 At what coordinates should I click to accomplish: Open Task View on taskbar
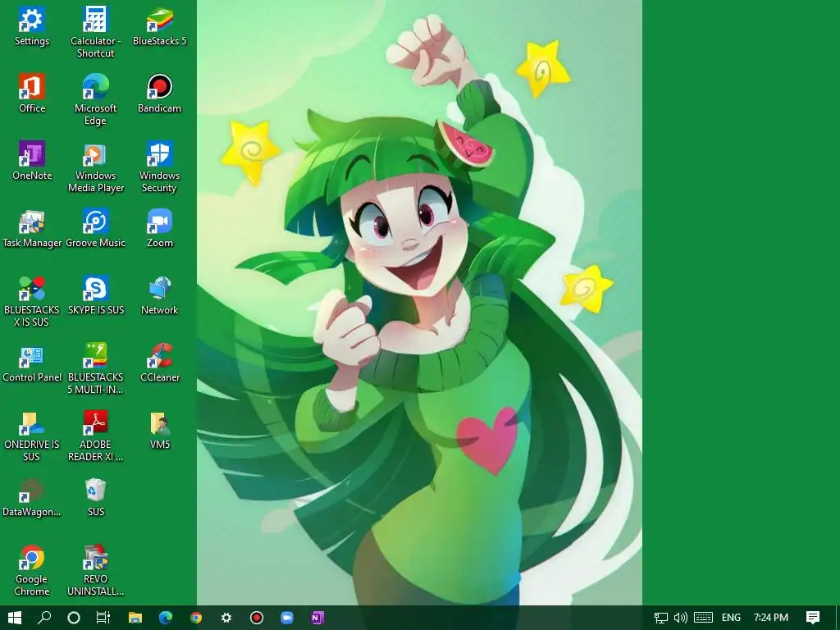click(103, 618)
